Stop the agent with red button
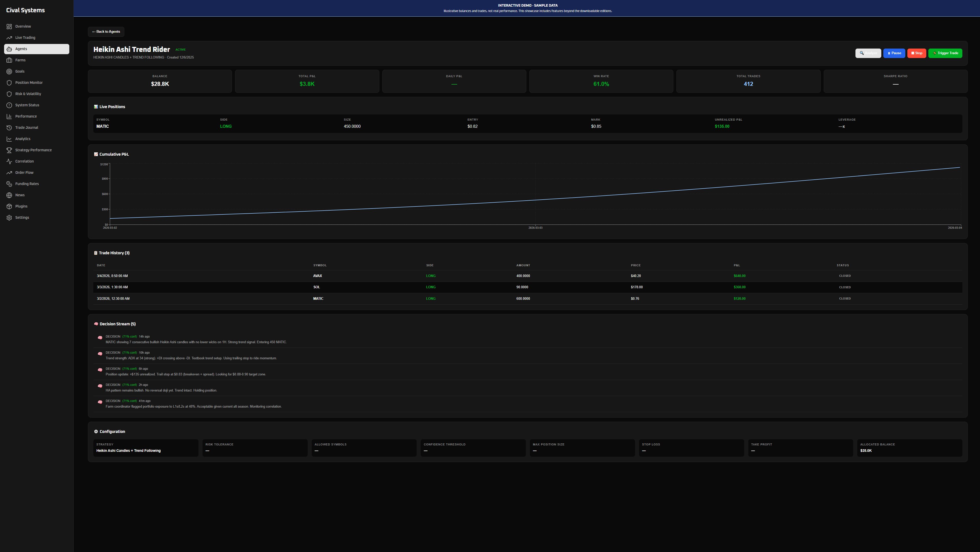 (917, 53)
